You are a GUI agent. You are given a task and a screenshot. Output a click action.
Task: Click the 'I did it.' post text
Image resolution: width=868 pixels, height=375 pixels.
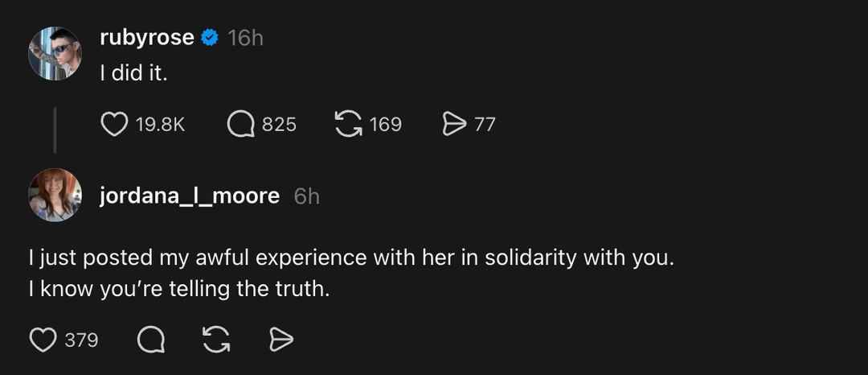pyautogui.click(x=133, y=72)
